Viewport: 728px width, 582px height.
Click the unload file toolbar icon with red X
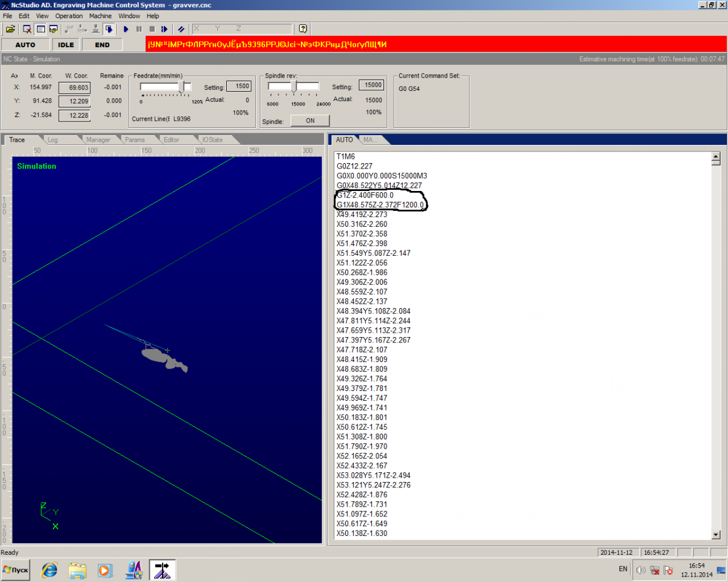click(27, 28)
